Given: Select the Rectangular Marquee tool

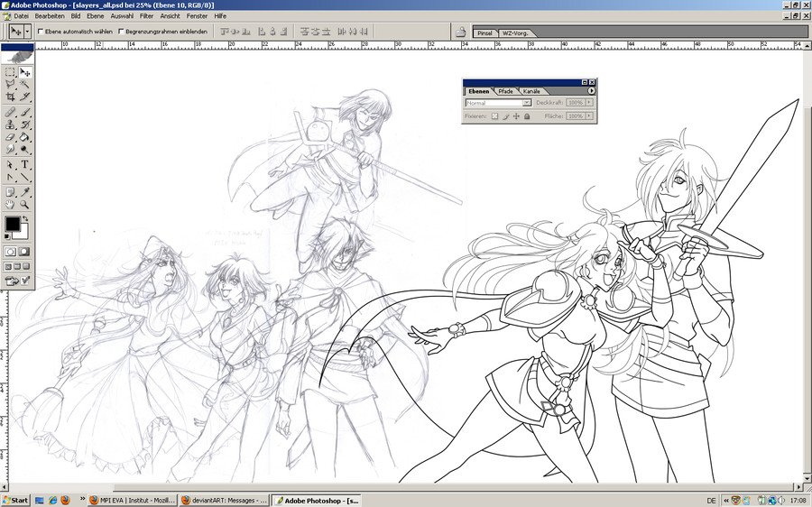Looking at the screenshot, I should click(x=10, y=72).
